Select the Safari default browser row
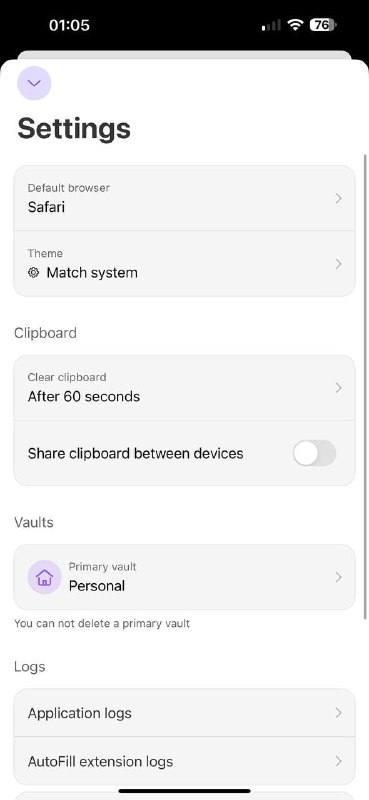Viewport: 369px width, 800px height. [184, 198]
